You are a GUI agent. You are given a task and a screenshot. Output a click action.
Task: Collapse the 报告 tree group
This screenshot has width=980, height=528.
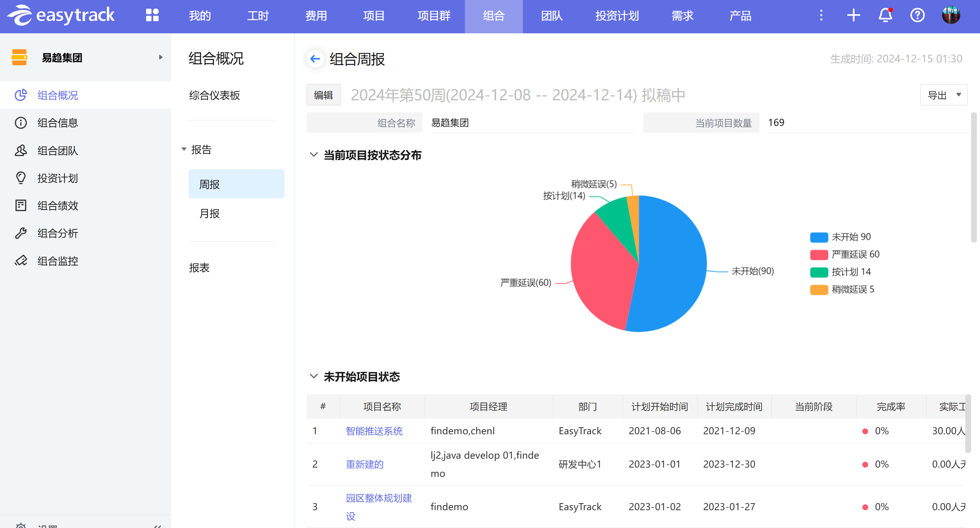(184, 150)
